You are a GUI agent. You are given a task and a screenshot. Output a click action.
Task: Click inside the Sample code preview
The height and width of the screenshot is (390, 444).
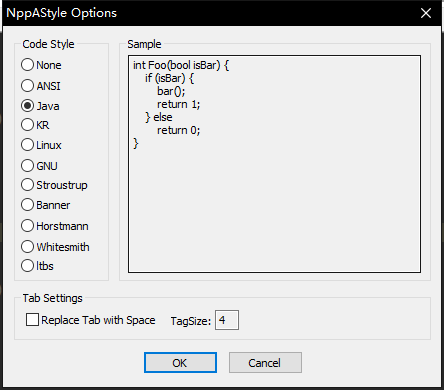pos(274,164)
